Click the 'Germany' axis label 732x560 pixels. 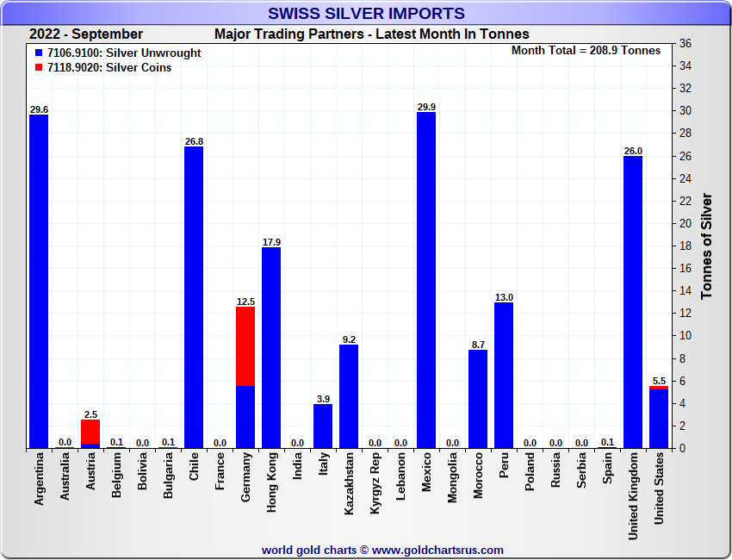click(x=245, y=477)
